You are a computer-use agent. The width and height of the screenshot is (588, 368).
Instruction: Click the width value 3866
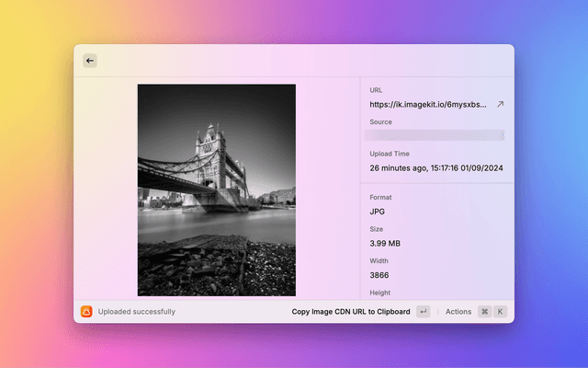point(379,275)
